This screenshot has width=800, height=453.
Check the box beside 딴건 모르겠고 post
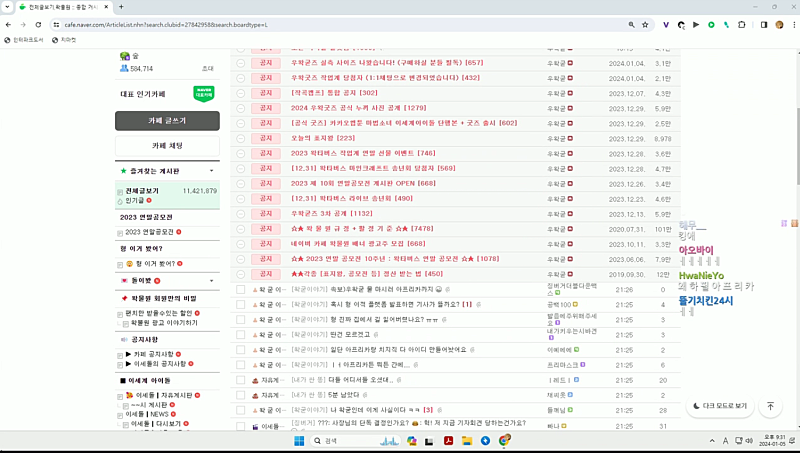240,335
